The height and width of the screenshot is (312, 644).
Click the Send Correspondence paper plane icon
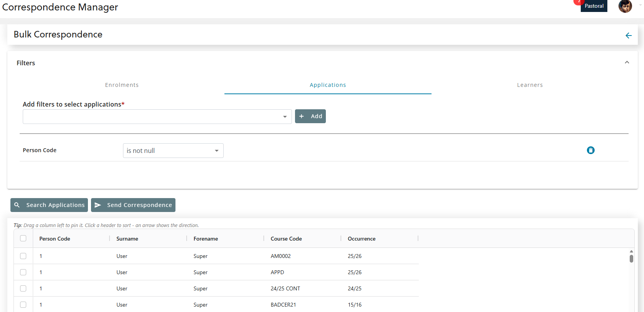pyautogui.click(x=98, y=205)
